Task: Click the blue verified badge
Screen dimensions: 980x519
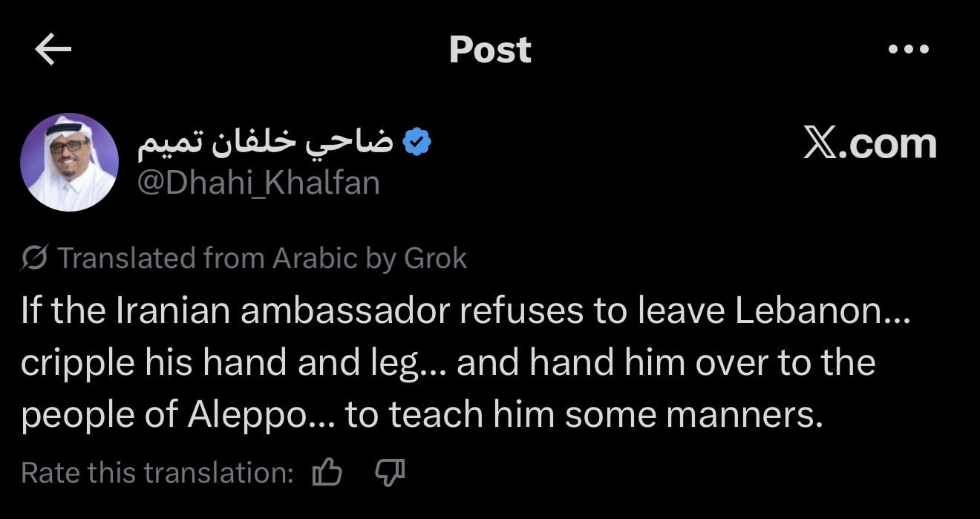Action: click(x=418, y=142)
